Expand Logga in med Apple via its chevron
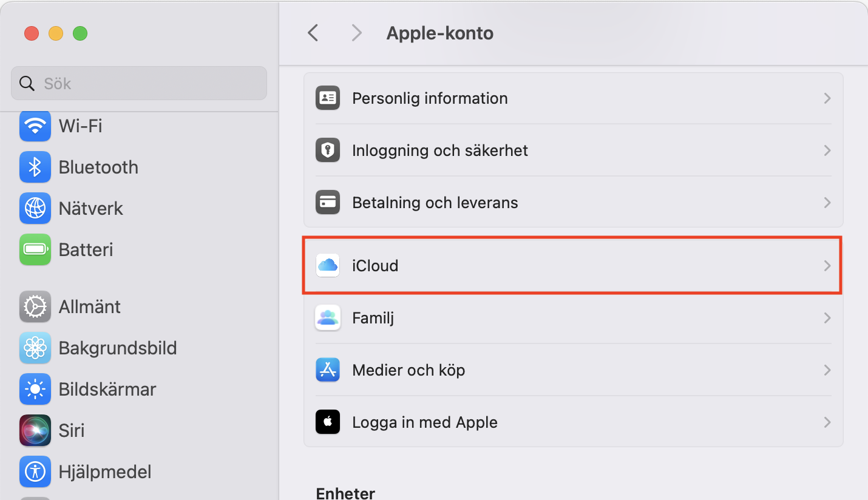 coord(827,422)
